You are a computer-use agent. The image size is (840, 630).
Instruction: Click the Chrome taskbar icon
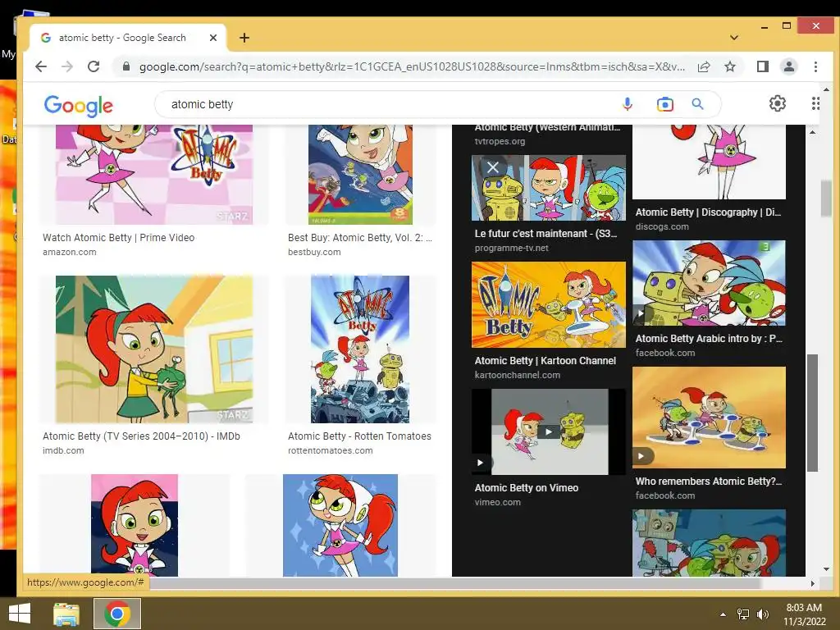(117, 614)
